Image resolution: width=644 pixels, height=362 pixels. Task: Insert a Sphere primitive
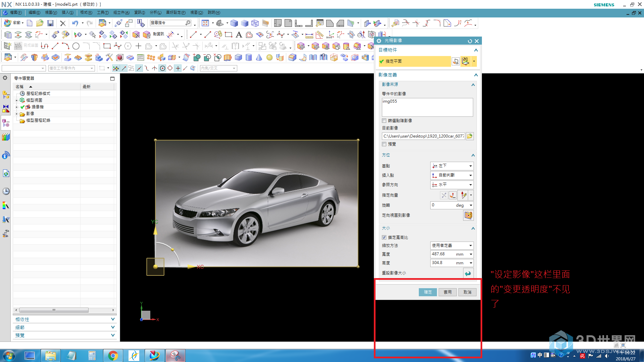pos(269,57)
